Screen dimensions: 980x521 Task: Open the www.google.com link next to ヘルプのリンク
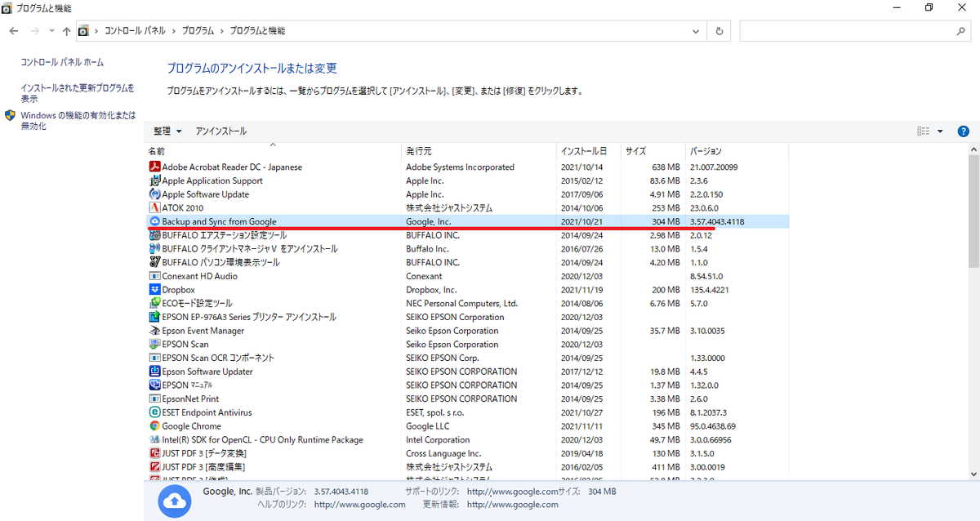tap(359, 505)
